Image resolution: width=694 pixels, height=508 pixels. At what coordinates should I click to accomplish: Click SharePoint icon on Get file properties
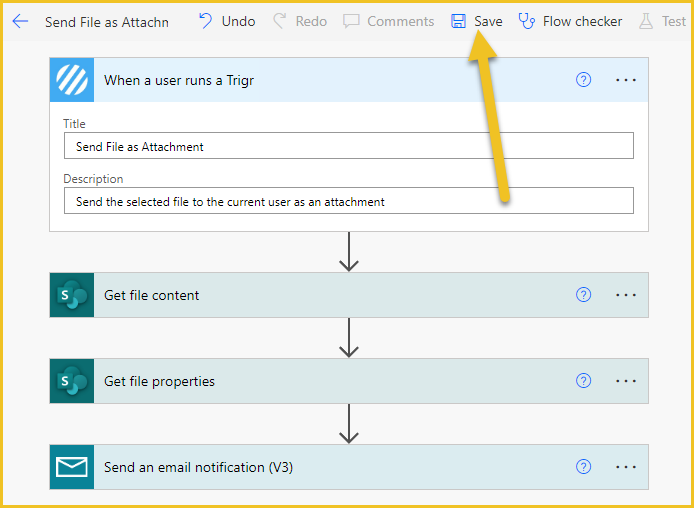coord(72,381)
